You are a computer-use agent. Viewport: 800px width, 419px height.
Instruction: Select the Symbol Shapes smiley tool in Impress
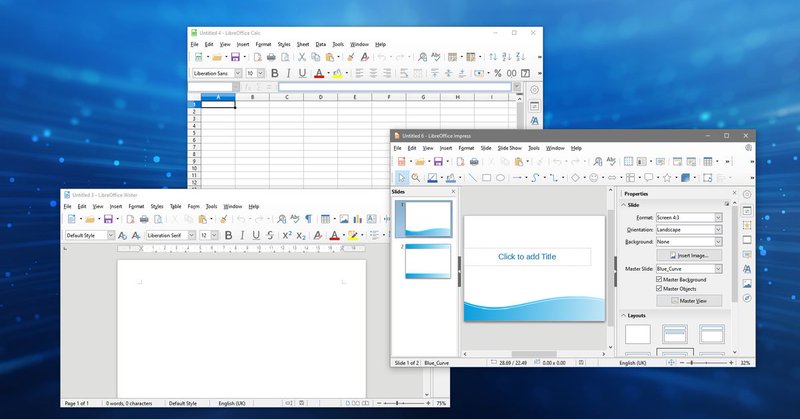594,178
